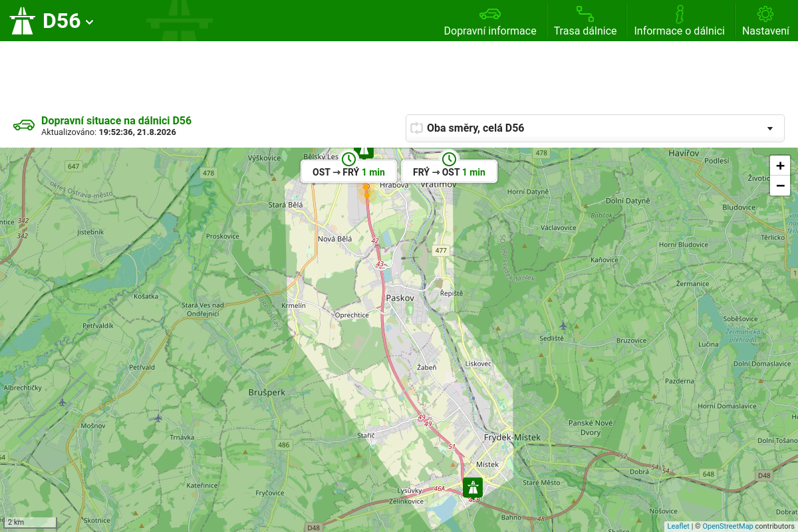Click the 2 km map scale indicator
The width and height of the screenshot is (798, 532).
coord(31,522)
